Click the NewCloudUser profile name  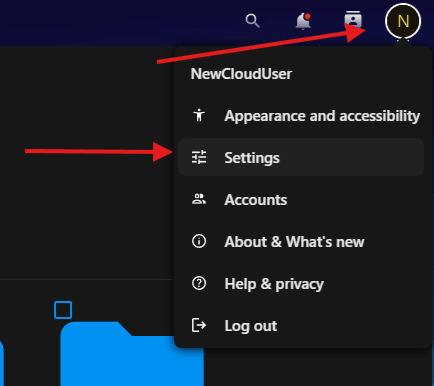click(x=241, y=74)
